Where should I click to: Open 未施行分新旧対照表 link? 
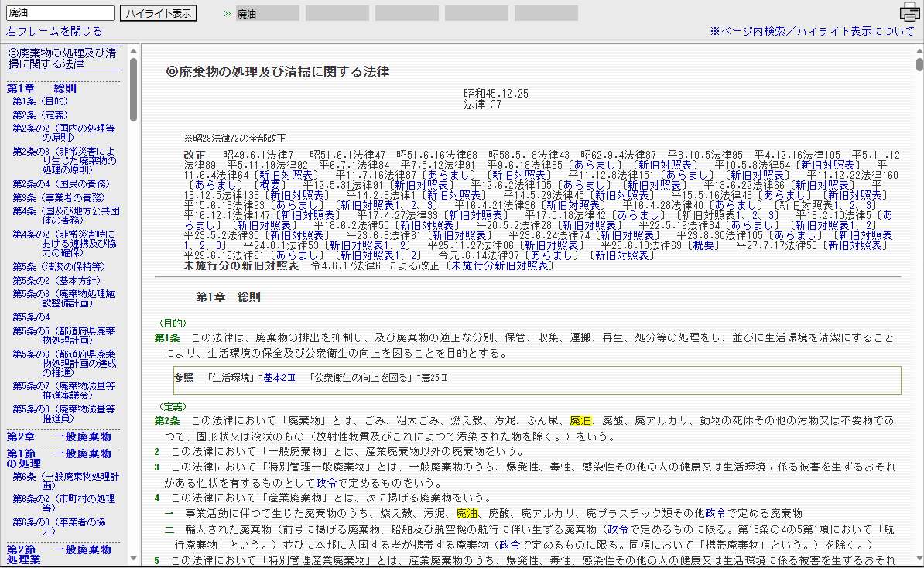[x=500, y=265]
